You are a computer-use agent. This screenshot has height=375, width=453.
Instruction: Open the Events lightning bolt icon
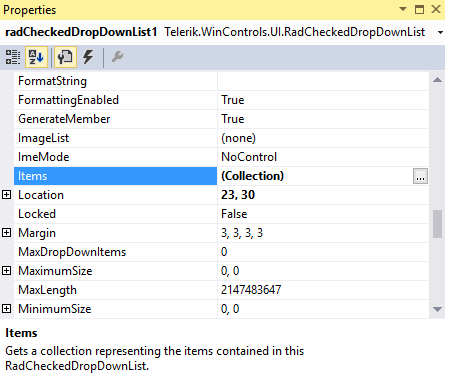(88, 57)
